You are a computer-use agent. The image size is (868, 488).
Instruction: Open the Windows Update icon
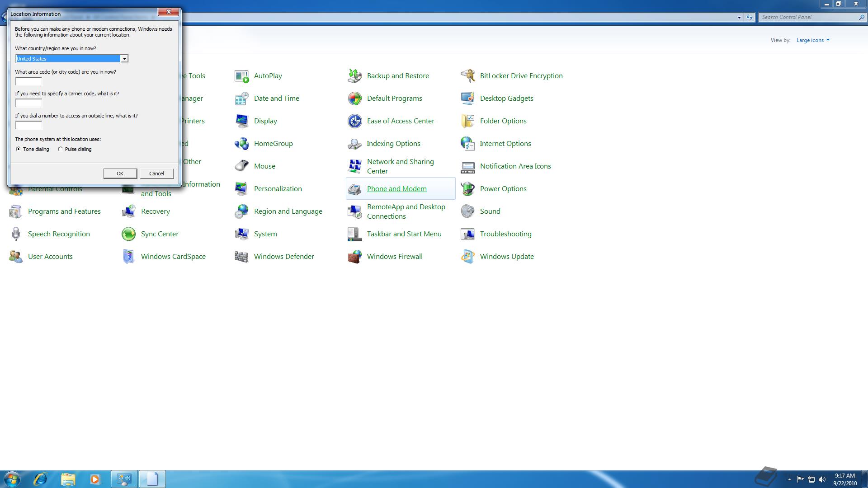pos(467,257)
